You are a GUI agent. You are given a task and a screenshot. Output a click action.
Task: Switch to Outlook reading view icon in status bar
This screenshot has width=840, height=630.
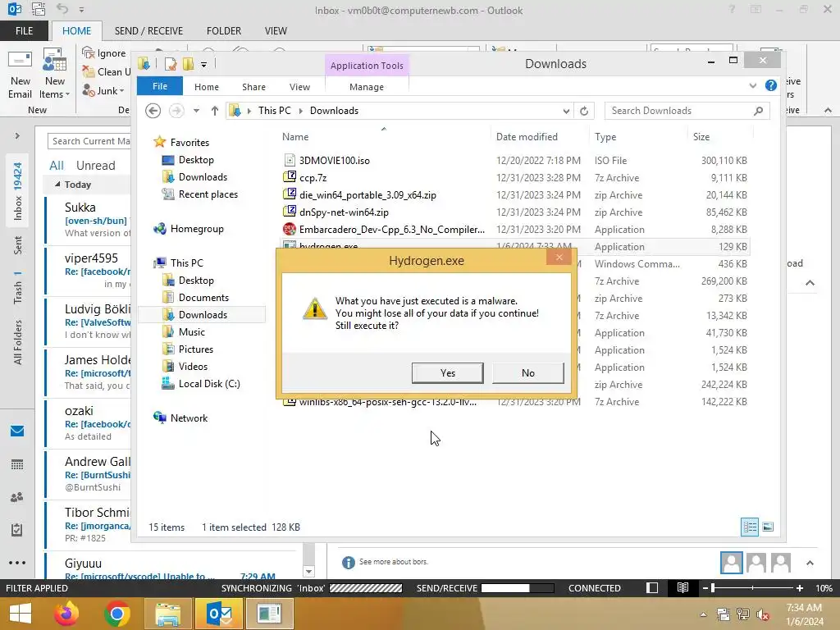click(682, 587)
